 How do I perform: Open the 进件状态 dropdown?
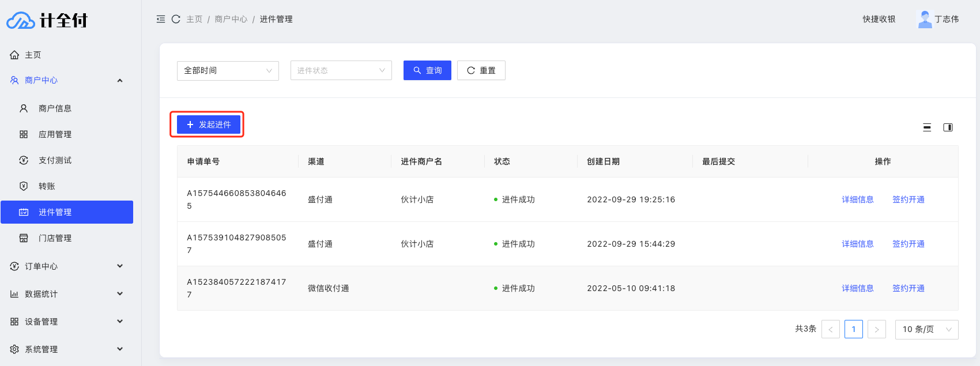pyautogui.click(x=341, y=70)
